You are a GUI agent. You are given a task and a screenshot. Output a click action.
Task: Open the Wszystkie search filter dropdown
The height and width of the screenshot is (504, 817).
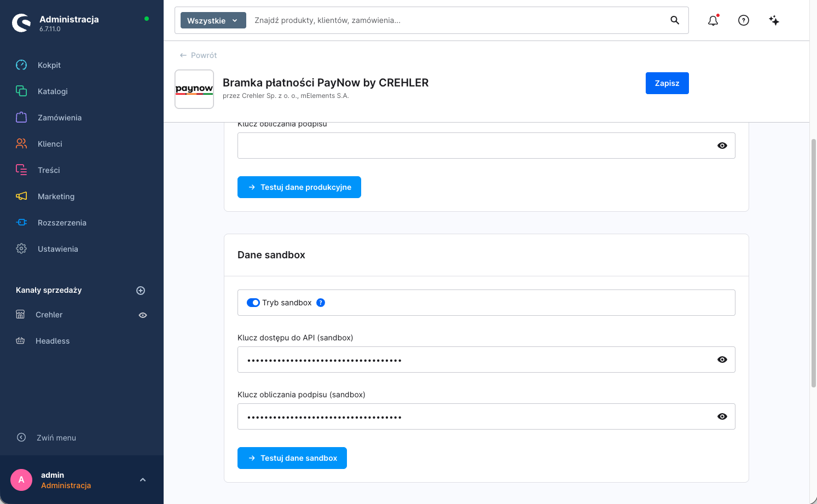coord(213,21)
